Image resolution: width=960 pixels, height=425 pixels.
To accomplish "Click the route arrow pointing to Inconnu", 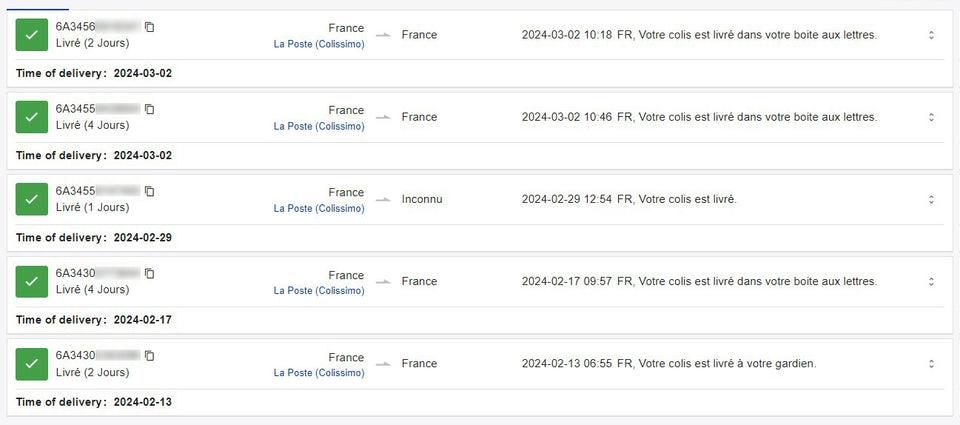I will coord(382,200).
